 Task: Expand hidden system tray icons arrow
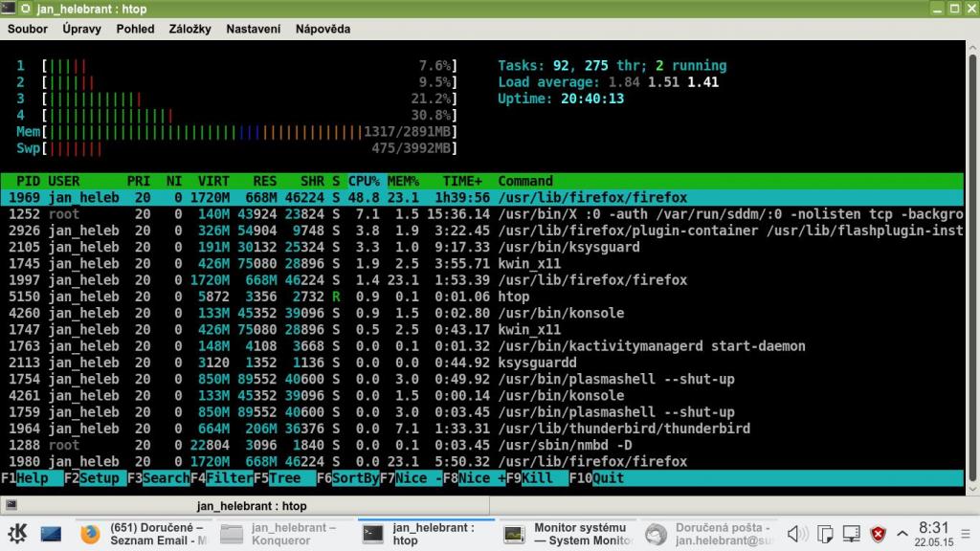901,533
